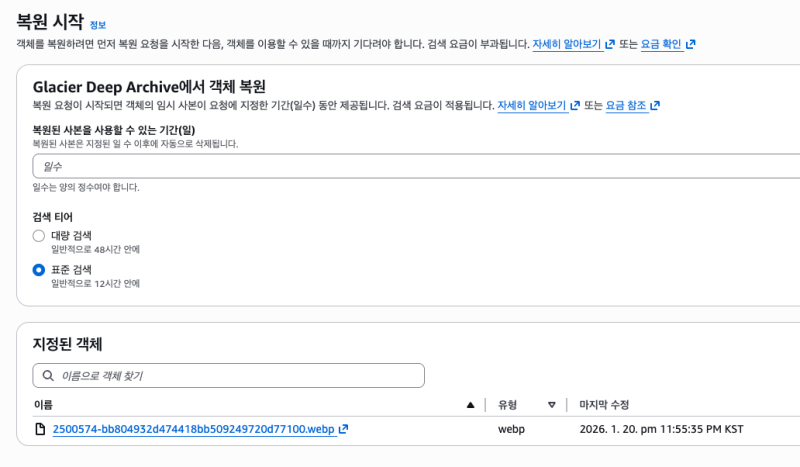Image resolution: width=800 pixels, height=467 pixels.
Task: Click external link icon beside 요금 확인
Action: tap(690, 45)
